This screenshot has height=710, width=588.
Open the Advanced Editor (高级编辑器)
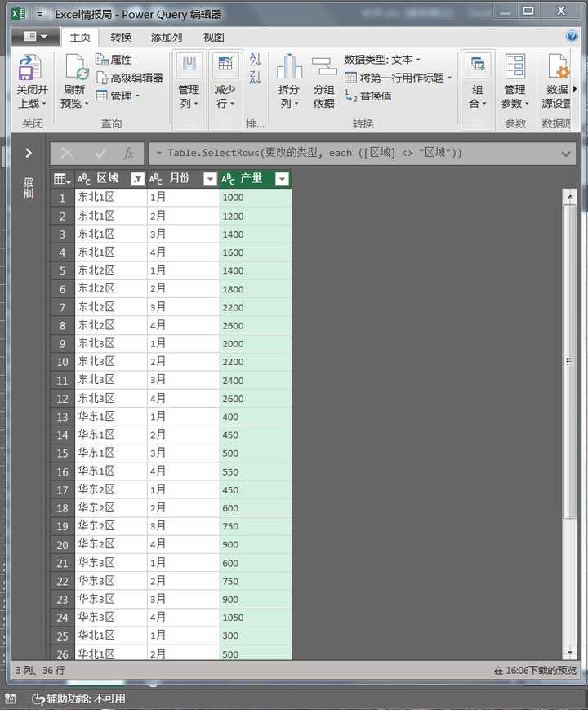[130, 78]
